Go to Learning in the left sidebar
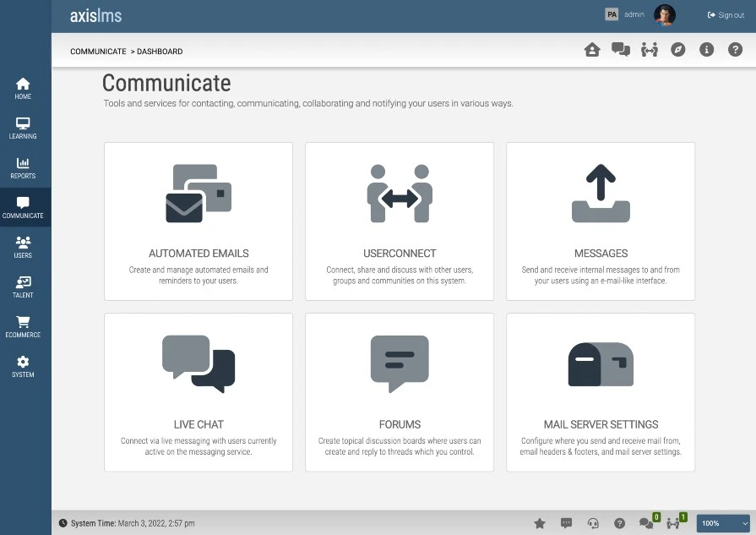The width and height of the screenshot is (756, 535). coord(23,128)
